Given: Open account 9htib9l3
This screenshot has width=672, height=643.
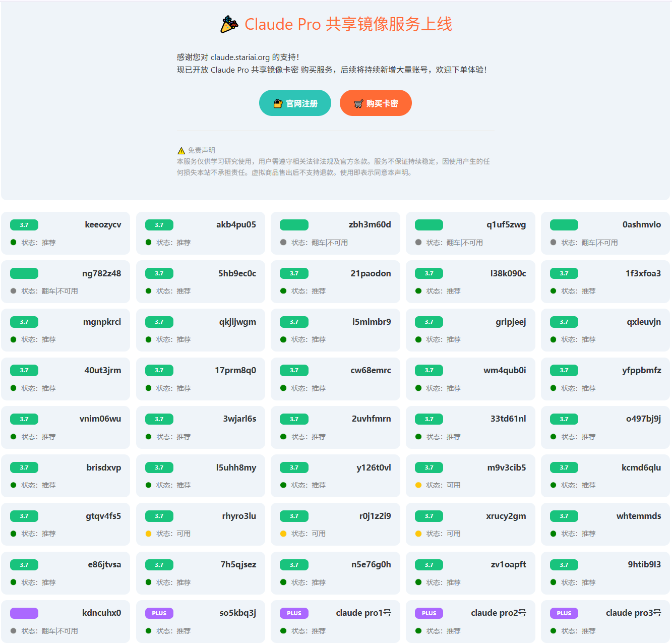Looking at the screenshot, I should [x=605, y=573].
